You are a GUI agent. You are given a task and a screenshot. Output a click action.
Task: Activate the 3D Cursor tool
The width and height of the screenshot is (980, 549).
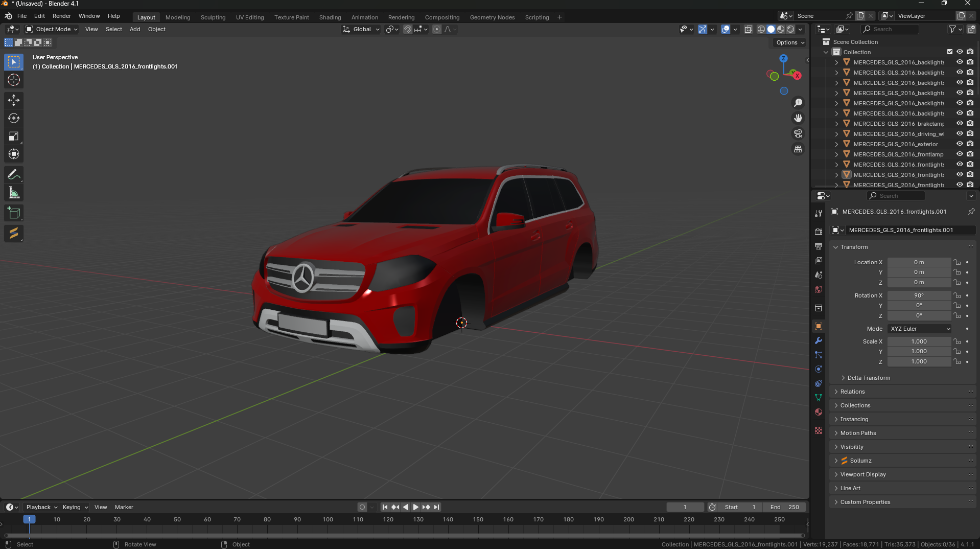pos(14,80)
